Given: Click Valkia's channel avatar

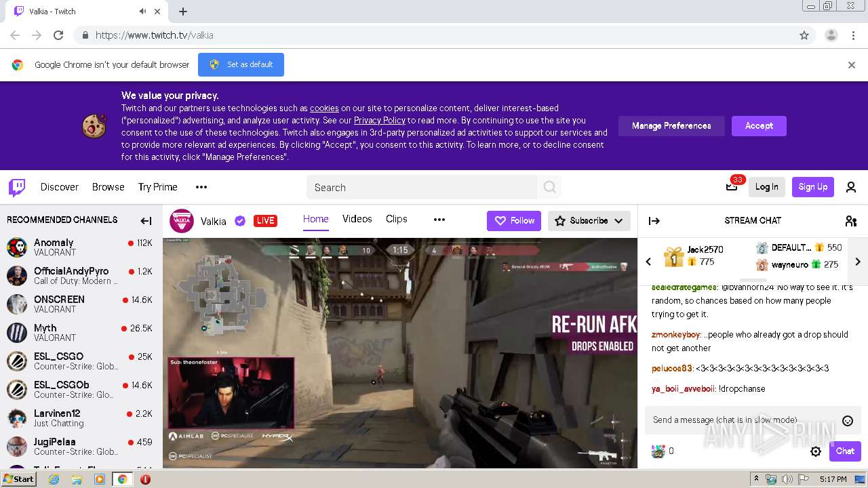Looking at the screenshot, I should coord(182,221).
